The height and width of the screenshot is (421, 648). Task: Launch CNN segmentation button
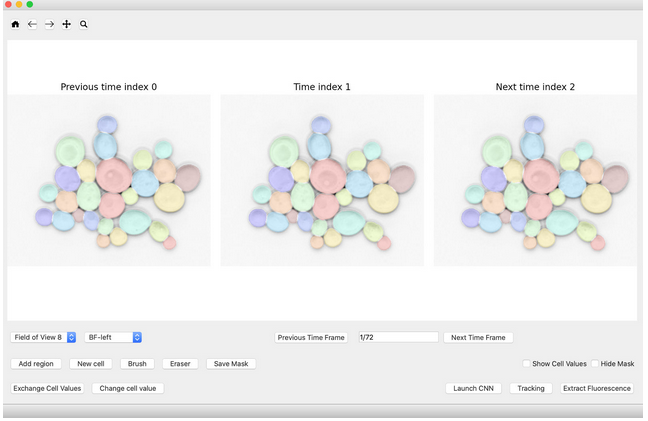point(474,388)
